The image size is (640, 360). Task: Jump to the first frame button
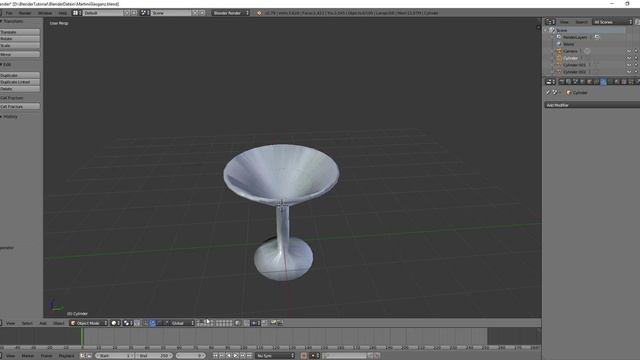tap(216, 356)
